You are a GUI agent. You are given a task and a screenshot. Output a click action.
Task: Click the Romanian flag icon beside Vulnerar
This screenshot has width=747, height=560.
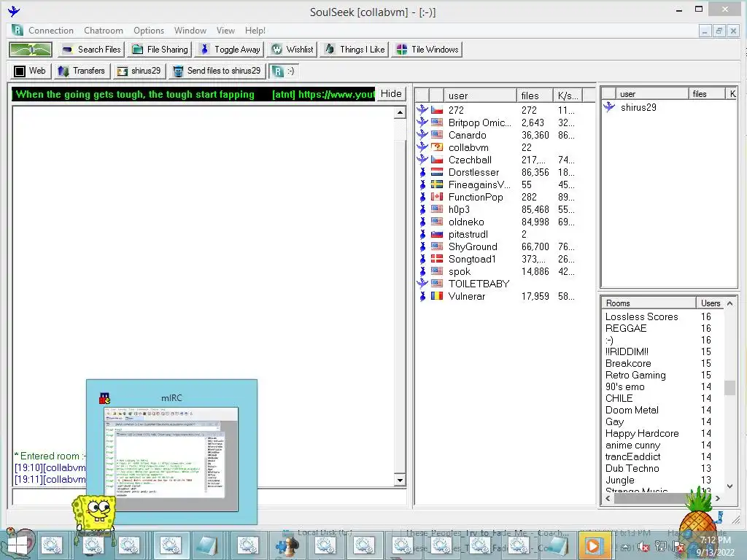pyautogui.click(x=437, y=296)
